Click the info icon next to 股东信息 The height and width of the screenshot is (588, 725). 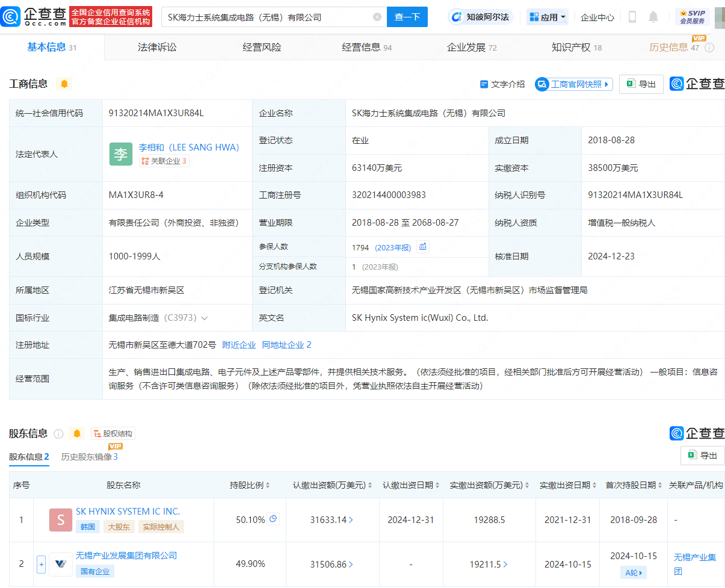click(59, 434)
